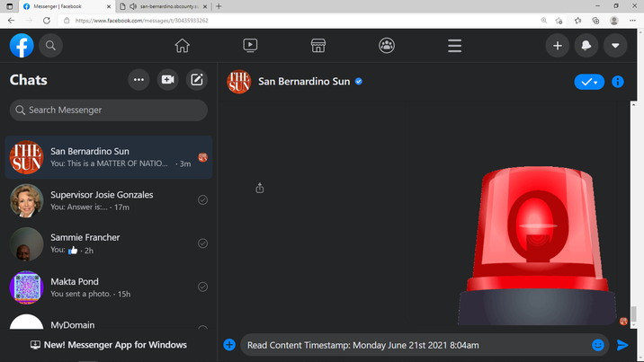
Task: Open the Notifications bell
Action: (x=586, y=46)
